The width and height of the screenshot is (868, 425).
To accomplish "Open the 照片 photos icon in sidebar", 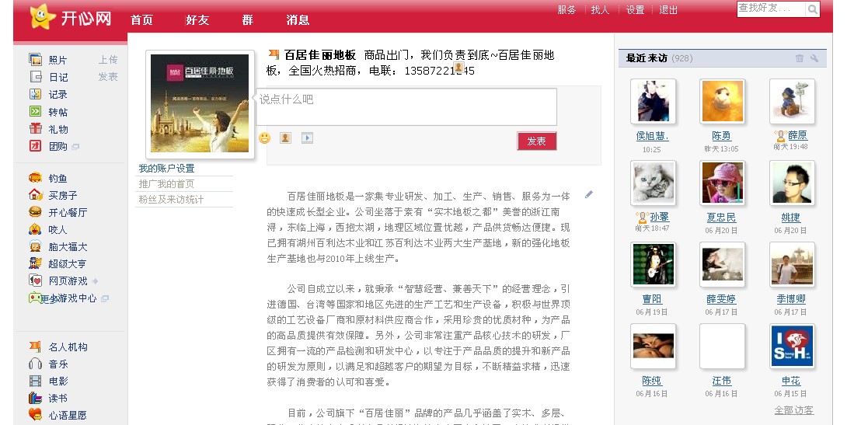I will tap(36, 60).
